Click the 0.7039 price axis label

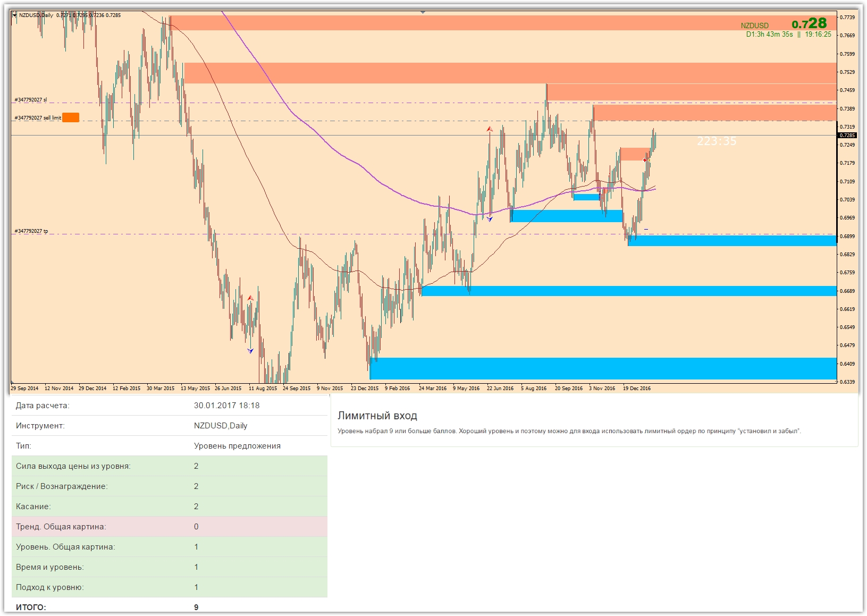point(847,200)
